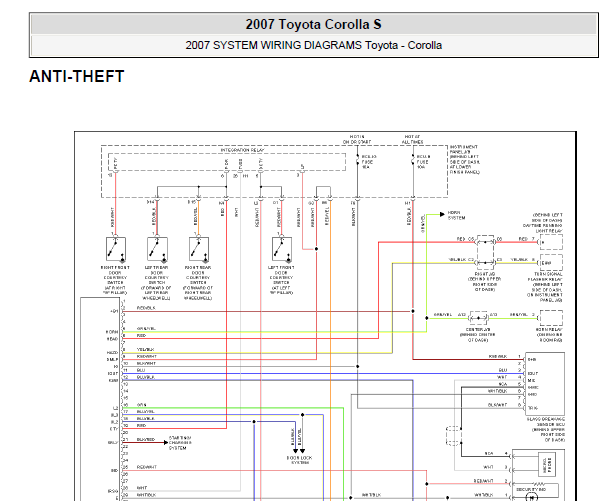Click the WHT wire label at pin 28
613x501 pixels.
click(x=142, y=488)
